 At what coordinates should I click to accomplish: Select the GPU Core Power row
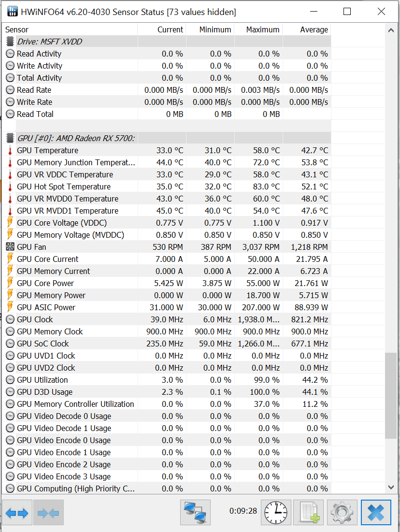pyautogui.click(x=167, y=283)
